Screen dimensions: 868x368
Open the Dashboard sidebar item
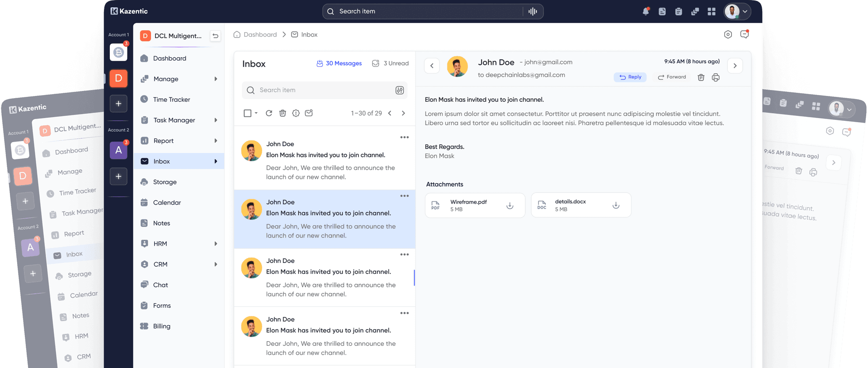tap(179, 58)
